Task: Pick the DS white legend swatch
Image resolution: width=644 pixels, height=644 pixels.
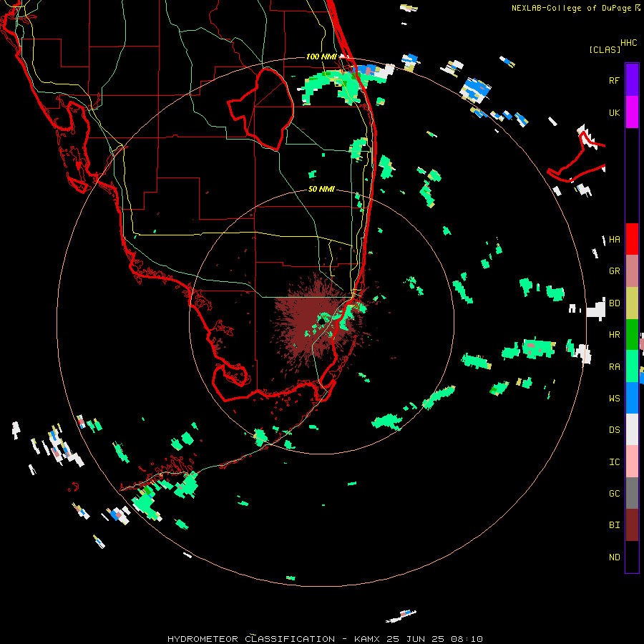Action: click(x=632, y=429)
